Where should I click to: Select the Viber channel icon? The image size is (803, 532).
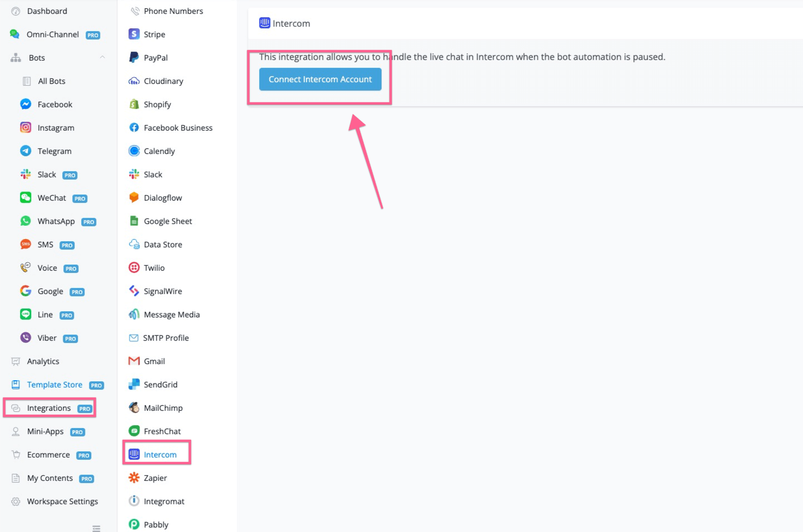pyautogui.click(x=26, y=337)
